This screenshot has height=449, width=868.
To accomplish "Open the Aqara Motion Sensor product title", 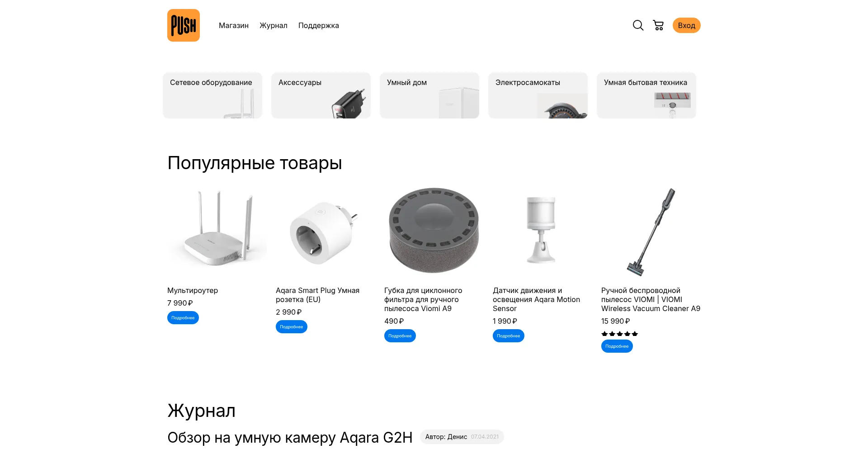I will coord(536,299).
